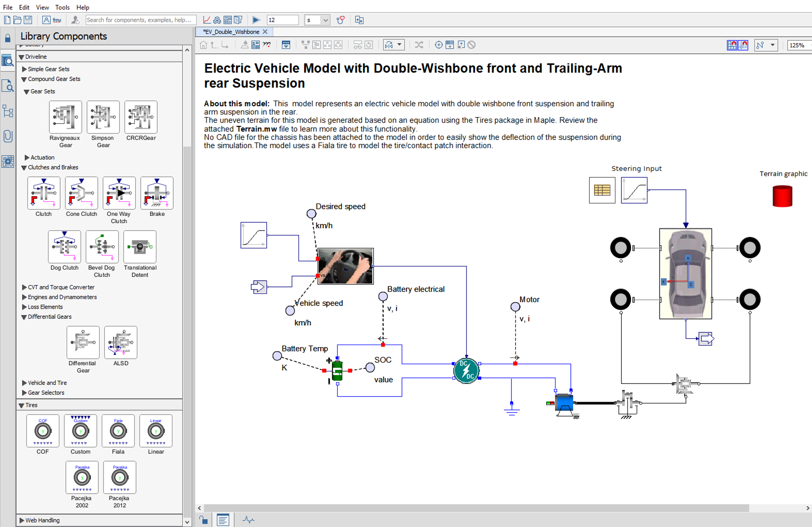Click the FMU export icon
The height and width of the screenshot is (527, 812).
[57, 20]
